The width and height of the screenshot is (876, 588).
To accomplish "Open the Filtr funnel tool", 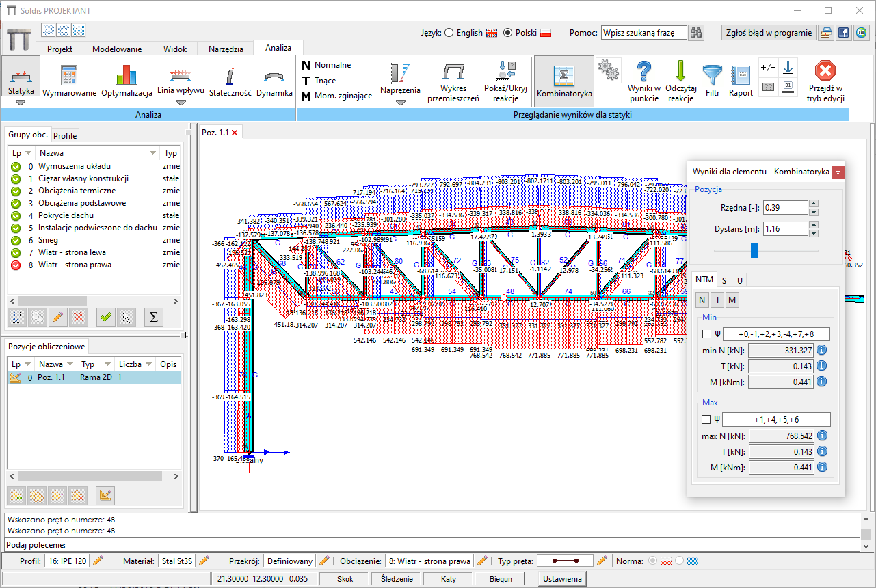I will pyautogui.click(x=713, y=74).
